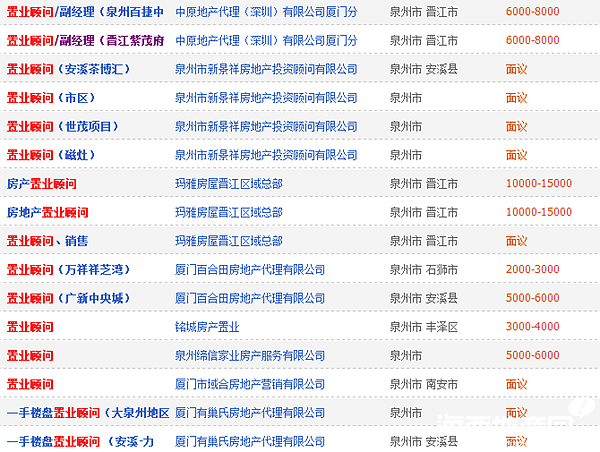Open 置业顾问 job from 铭城房产置业 row
This screenshot has width=600, height=452.
(x=30, y=327)
